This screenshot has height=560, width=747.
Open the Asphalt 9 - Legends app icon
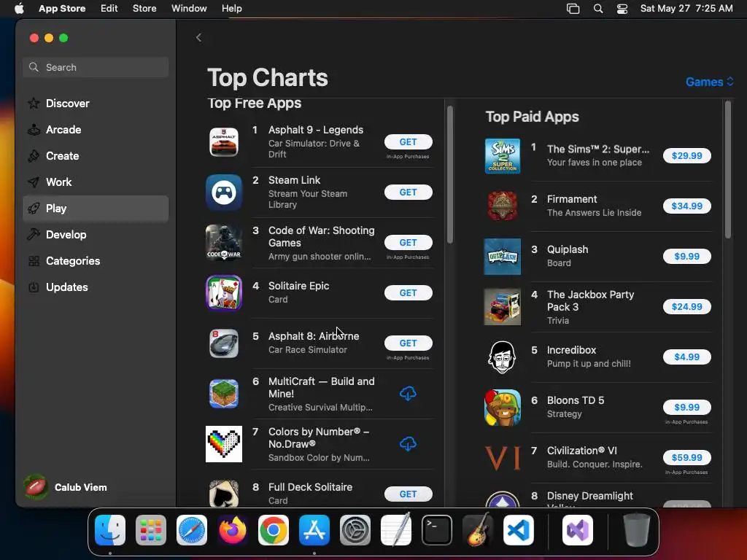223,142
